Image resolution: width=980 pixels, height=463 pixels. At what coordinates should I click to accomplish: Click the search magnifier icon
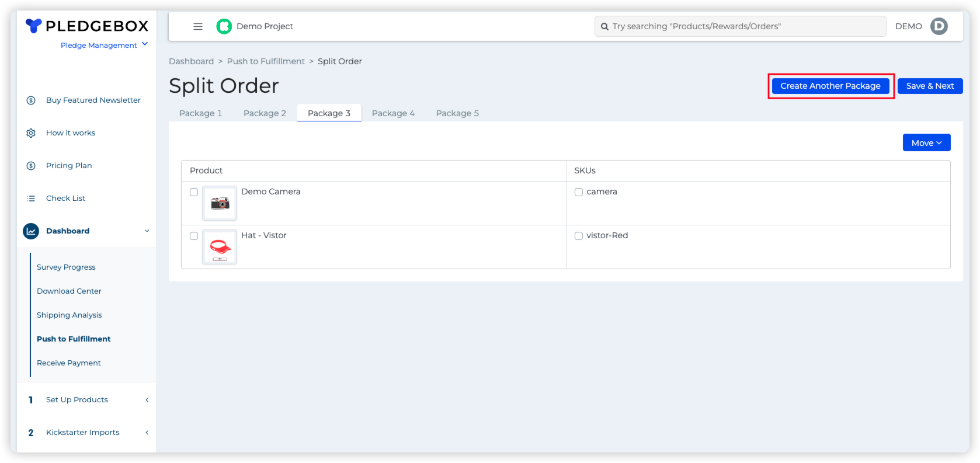[x=604, y=26]
